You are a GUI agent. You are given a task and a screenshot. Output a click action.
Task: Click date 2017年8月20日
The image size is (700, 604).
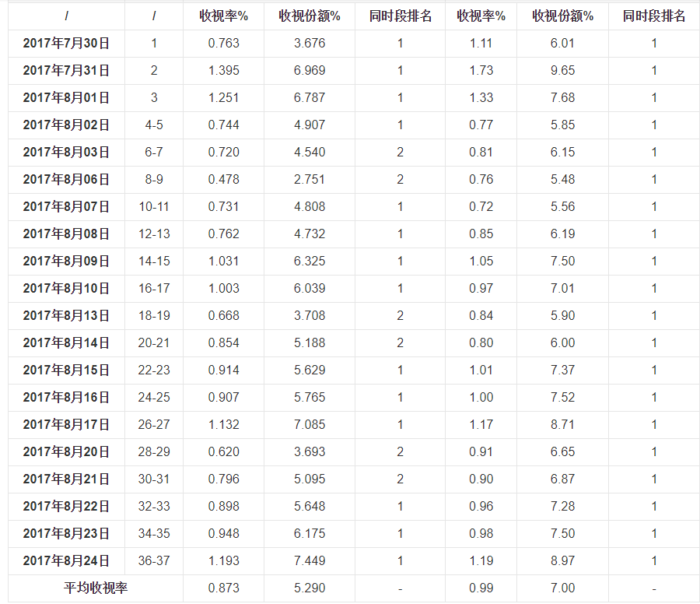[66, 452]
